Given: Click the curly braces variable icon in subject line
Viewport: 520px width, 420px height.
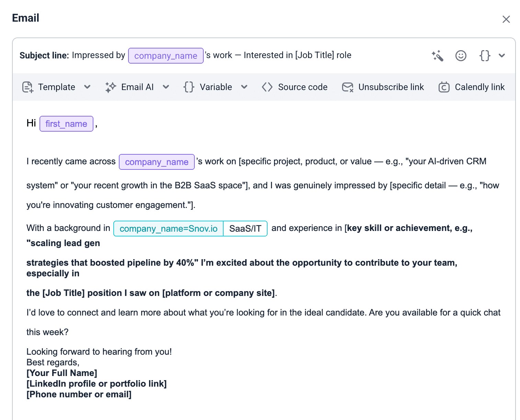Looking at the screenshot, I should point(485,56).
